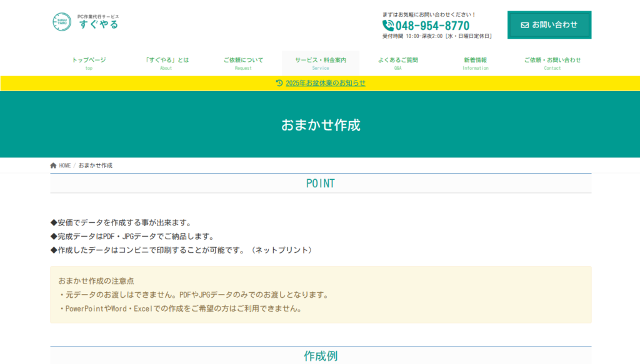Image resolution: width=640 pixels, height=364 pixels.
Task: Click the phone number 048-954-8770
Action: point(432,26)
